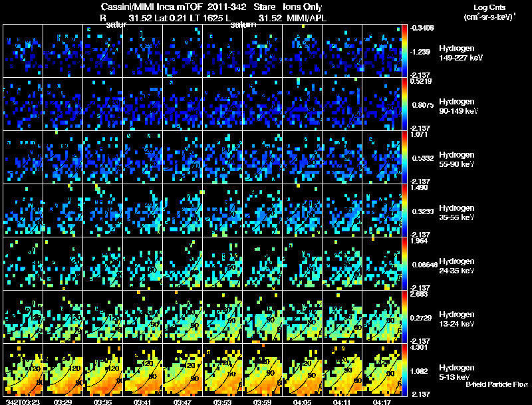Select the 'Hydrogen 5-13 keV' row label
This screenshot has height=405, width=532.
click(457, 372)
